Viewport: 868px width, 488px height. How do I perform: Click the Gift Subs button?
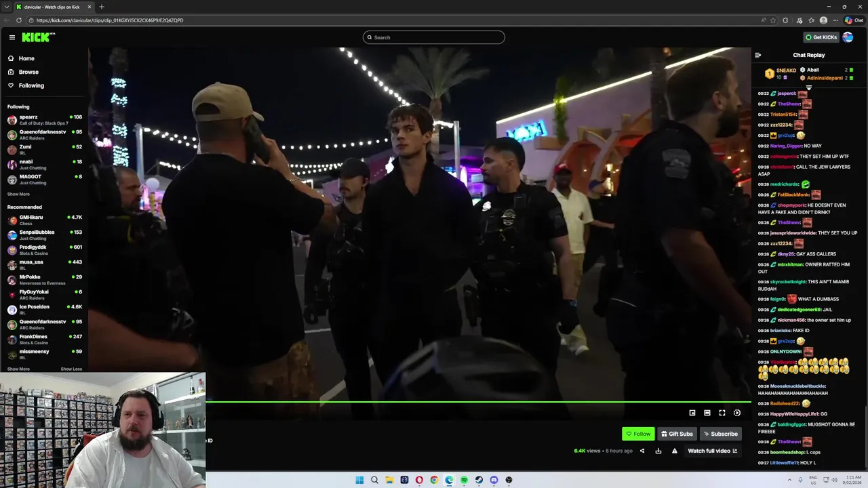[677, 434]
